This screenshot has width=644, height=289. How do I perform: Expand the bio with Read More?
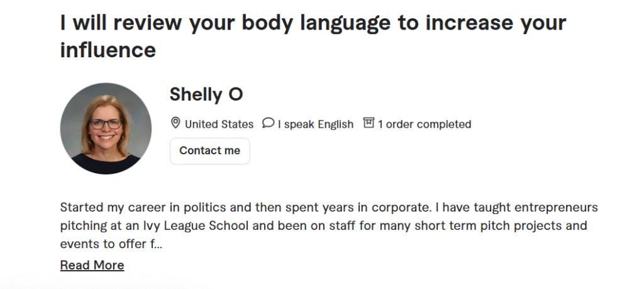pyautogui.click(x=92, y=265)
